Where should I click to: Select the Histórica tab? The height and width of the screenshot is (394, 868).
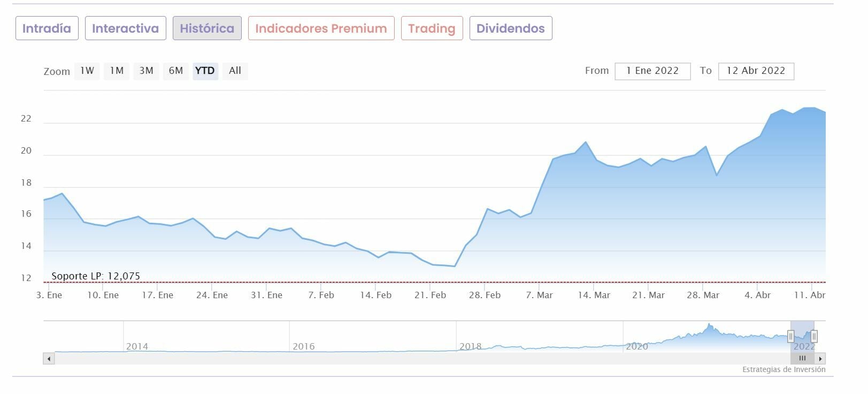[207, 28]
